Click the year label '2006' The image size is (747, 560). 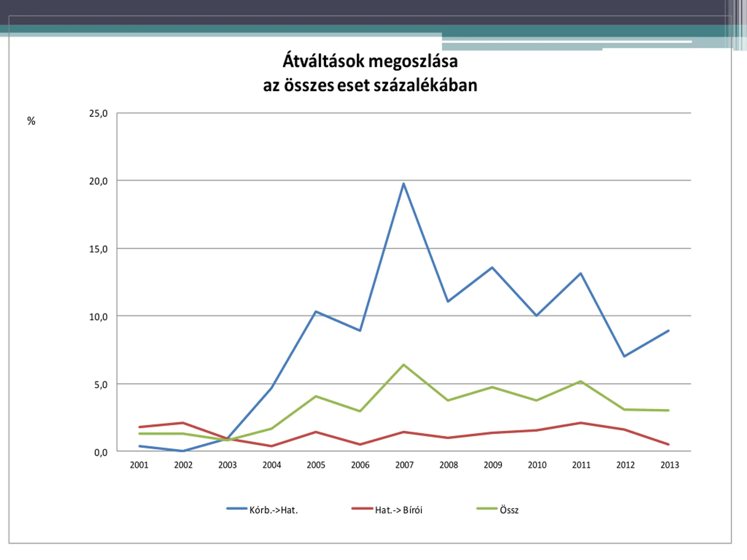click(x=360, y=465)
